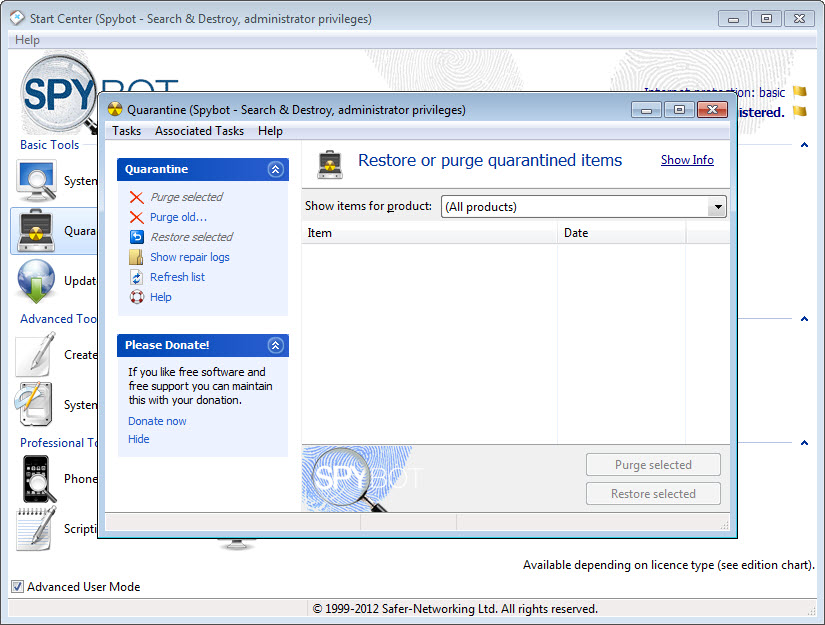Screen dimensions: 825x625
Task: Toggle Advanced User Mode checkbox
Action: 17,586
